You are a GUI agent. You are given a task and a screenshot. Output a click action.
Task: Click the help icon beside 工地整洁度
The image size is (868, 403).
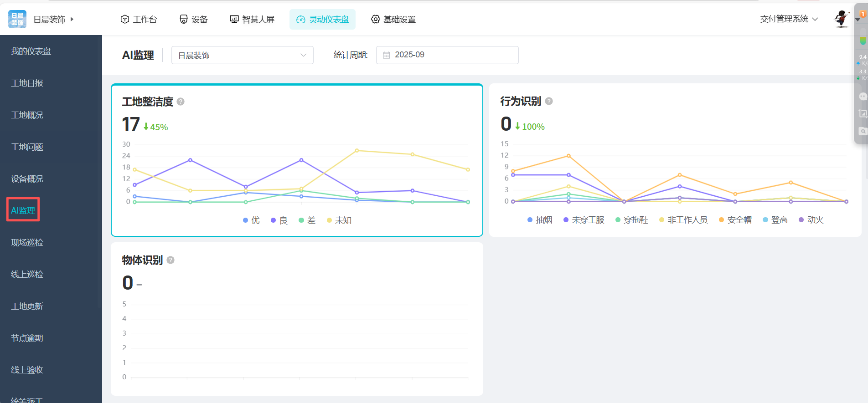[x=181, y=102]
